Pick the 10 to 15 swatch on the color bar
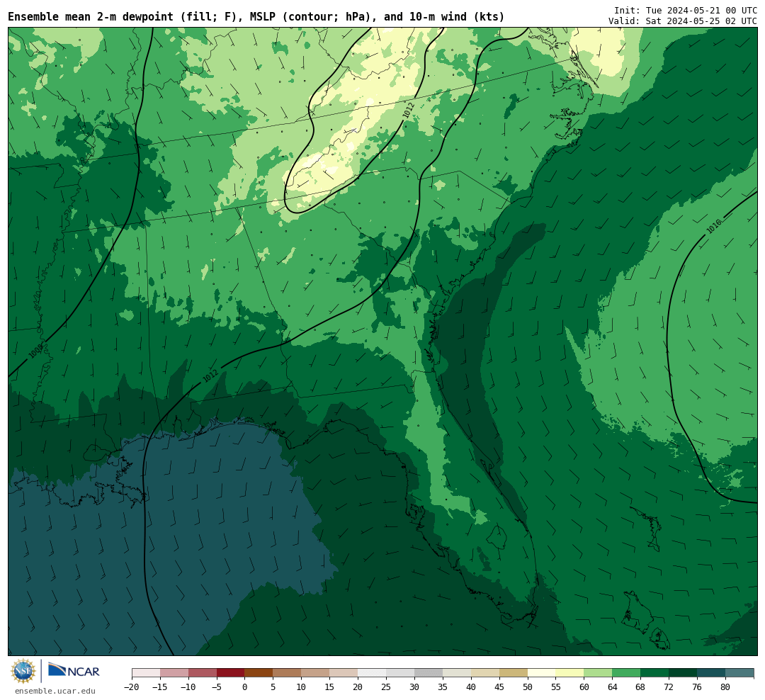This screenshot has height=700, width=765. point(316,673)
